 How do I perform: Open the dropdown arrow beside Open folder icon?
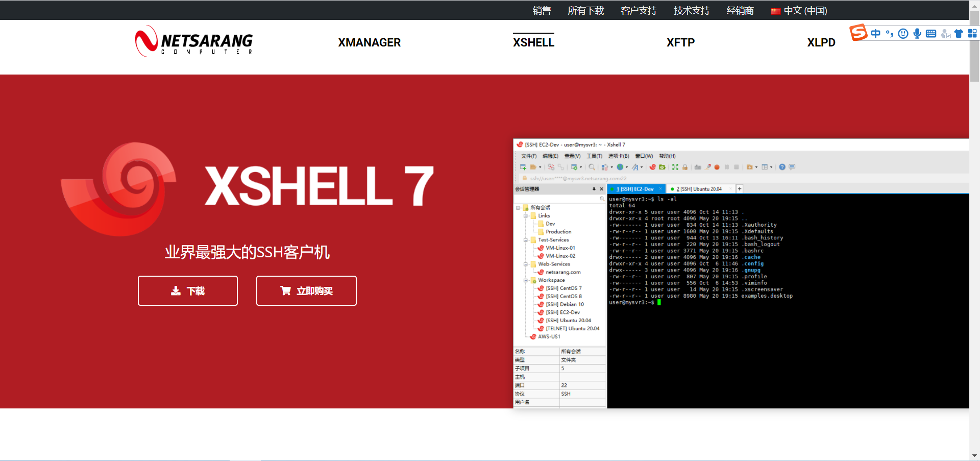point(540,167)
